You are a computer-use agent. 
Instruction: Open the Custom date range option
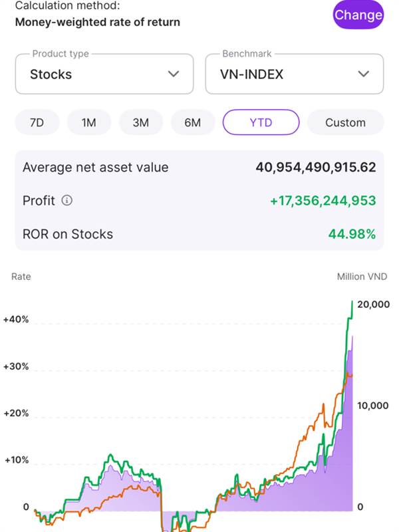click(345, 122)
